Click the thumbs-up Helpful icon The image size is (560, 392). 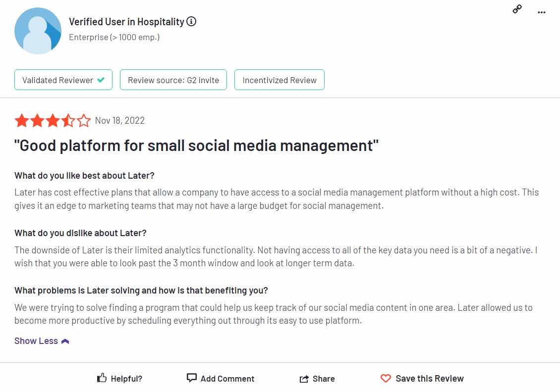pyautogui.click(x=102, y=378)
